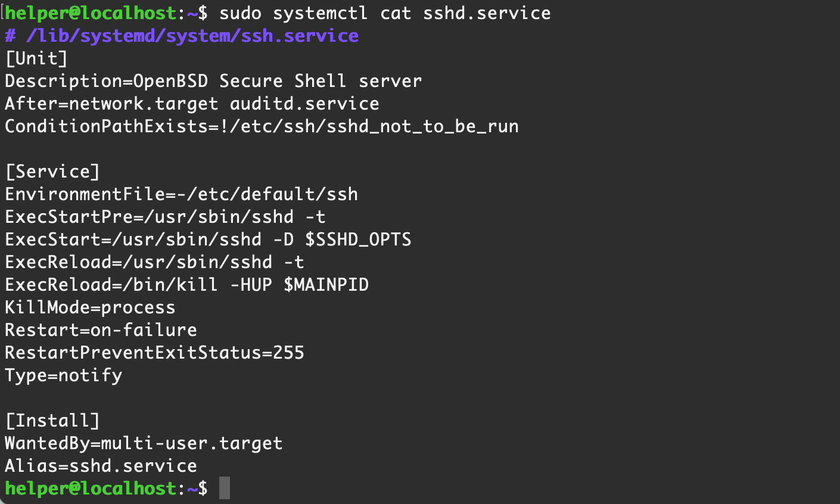Click the ConditionPathExists line
The width and height of the screenshot is (840, 504).
(262, 126)
